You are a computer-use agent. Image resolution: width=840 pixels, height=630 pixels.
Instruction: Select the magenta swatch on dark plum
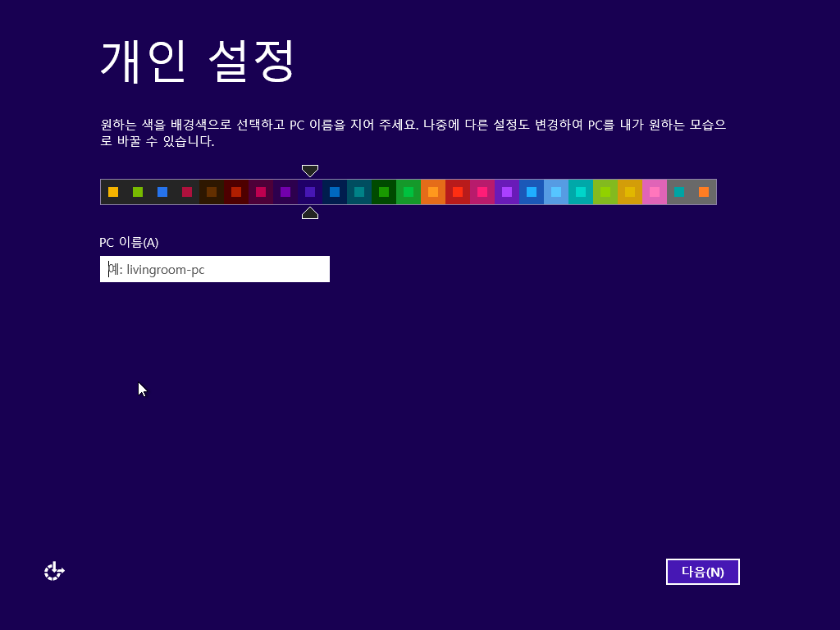(x=261, y=192)
